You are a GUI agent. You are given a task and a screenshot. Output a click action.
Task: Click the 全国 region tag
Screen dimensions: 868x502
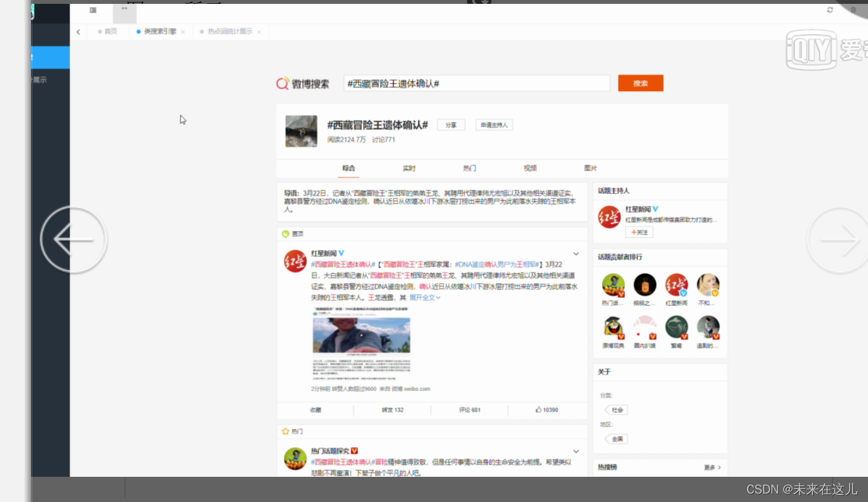click(617, 439)
